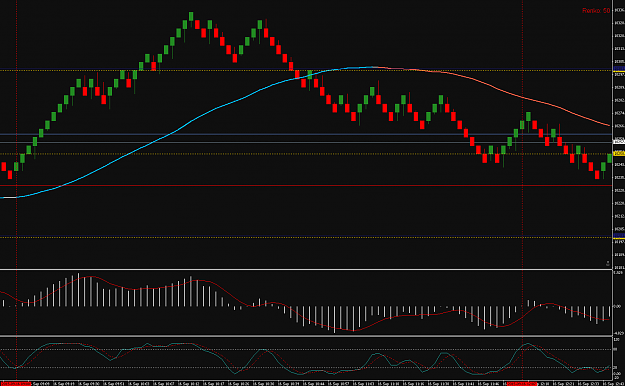The height and width of the screenshot is (386, 625).
Task: Click the lower blue price tag on the price axis
Action: 619,236
